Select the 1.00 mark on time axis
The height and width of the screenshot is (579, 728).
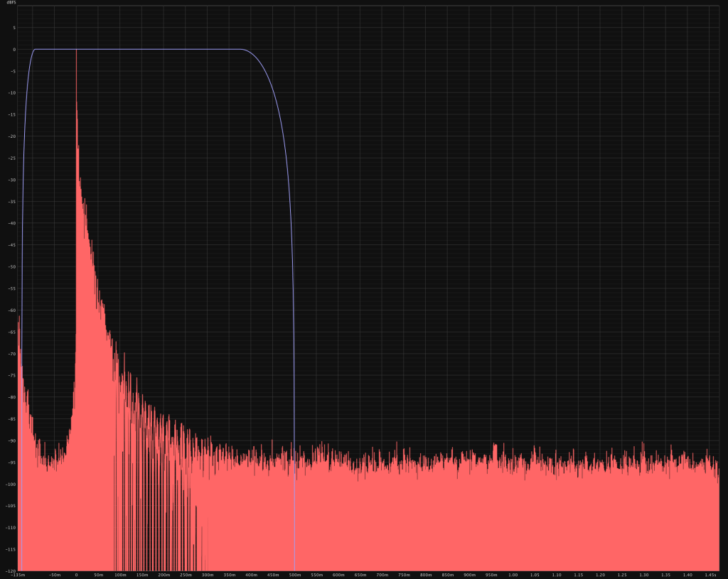coord(513,575)
